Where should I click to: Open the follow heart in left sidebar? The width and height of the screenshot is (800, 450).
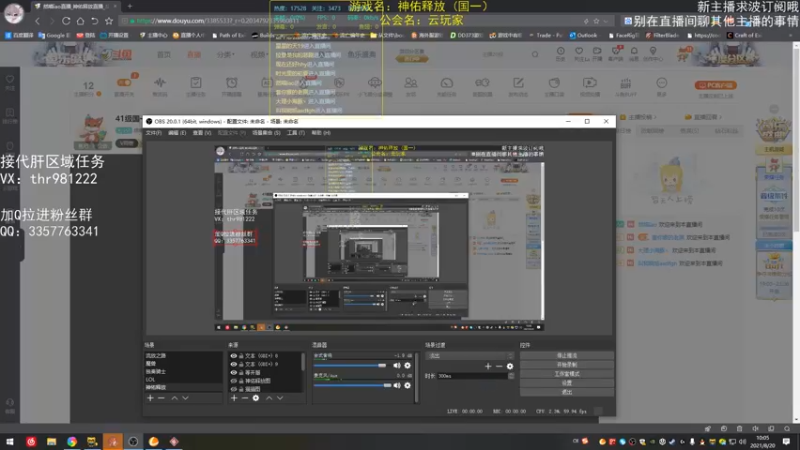(x=10, y=80)
